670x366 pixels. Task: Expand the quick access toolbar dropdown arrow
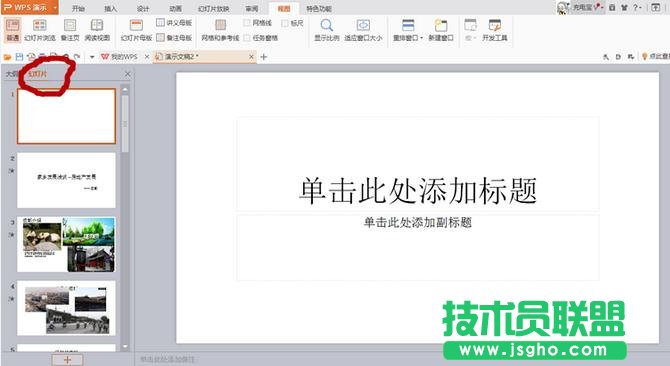click(x=92, y=57)
